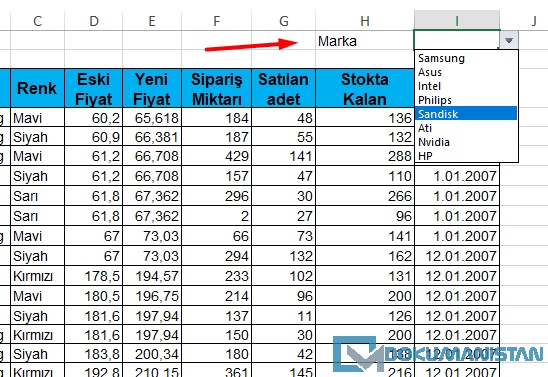Select Ati from the brand list
Screen dimensions: 548x377
coord(466,128)
